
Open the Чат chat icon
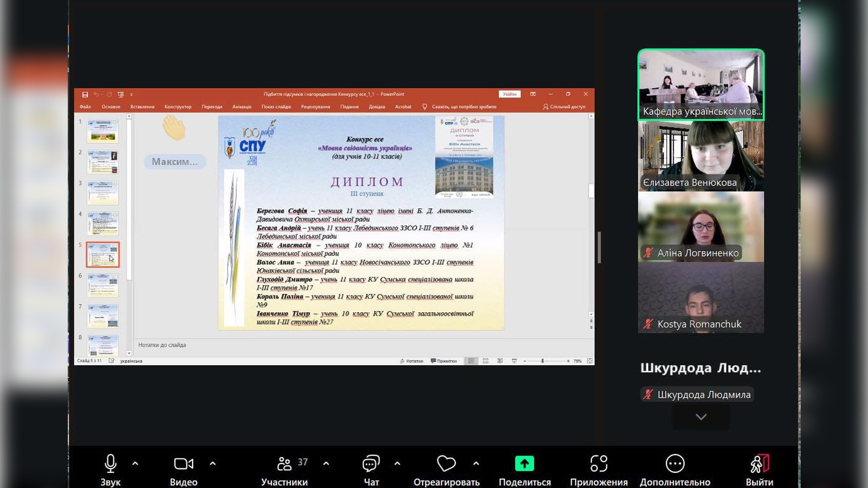coord(371,464)
